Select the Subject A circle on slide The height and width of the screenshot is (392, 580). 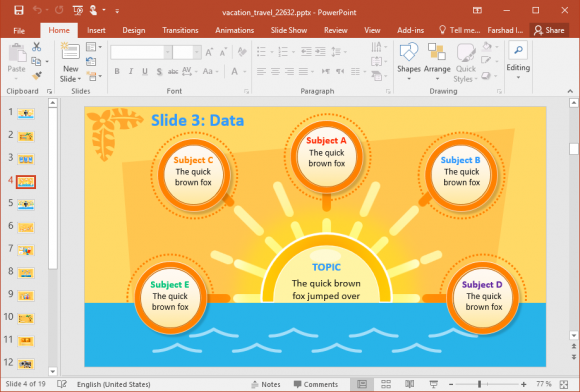327,156
